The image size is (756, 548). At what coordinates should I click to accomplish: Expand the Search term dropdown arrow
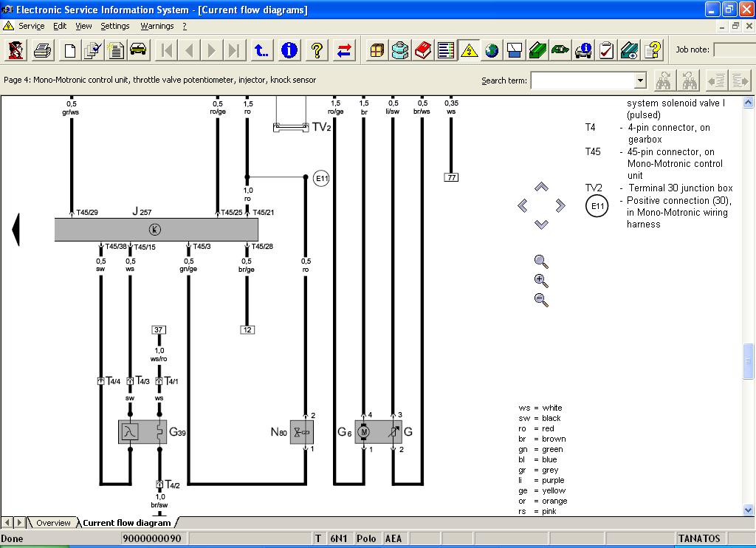pos(640,81)
